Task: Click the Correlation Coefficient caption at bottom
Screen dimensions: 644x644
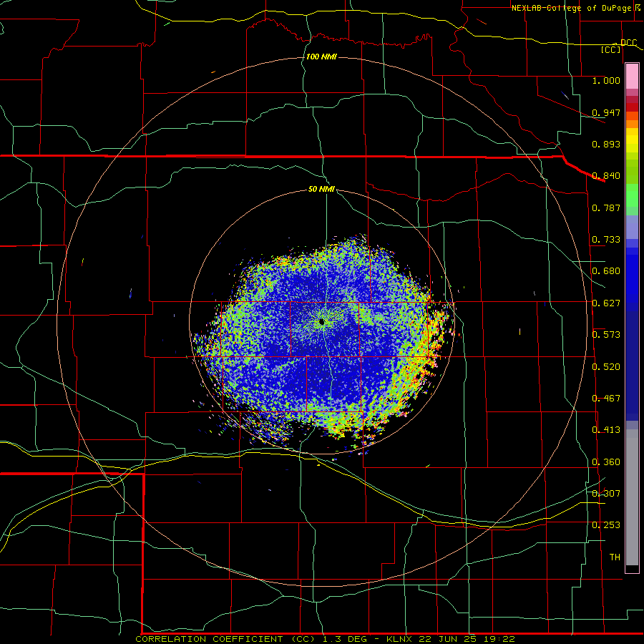Action: pyautogui.click(x=325, y=639)
